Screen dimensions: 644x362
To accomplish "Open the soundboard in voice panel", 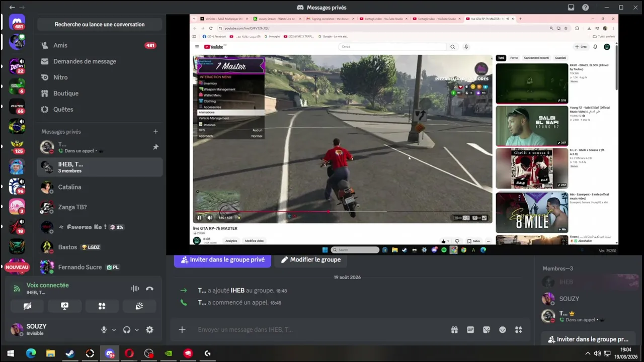I will (139, 306).
